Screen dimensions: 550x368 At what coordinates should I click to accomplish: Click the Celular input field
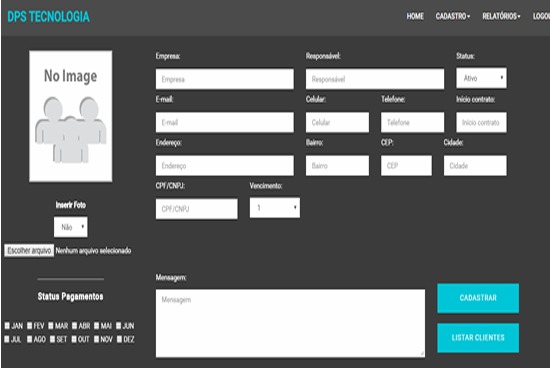337,122
